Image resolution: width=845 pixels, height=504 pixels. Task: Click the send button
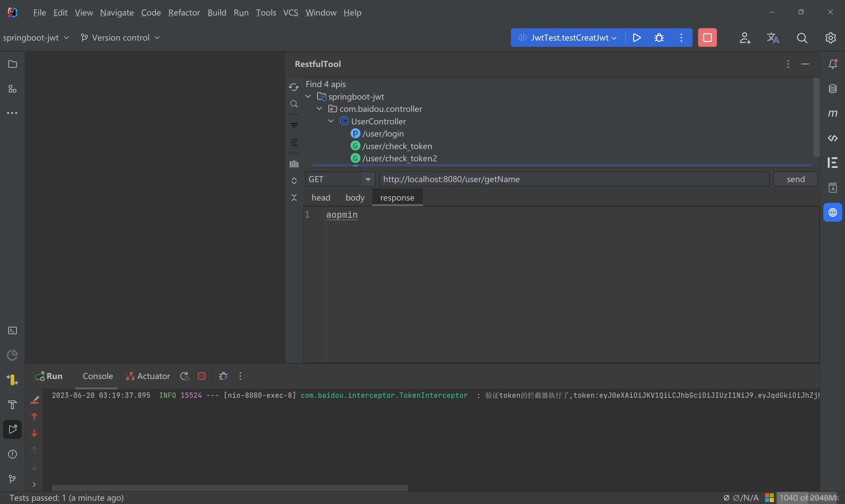[795, 179]
